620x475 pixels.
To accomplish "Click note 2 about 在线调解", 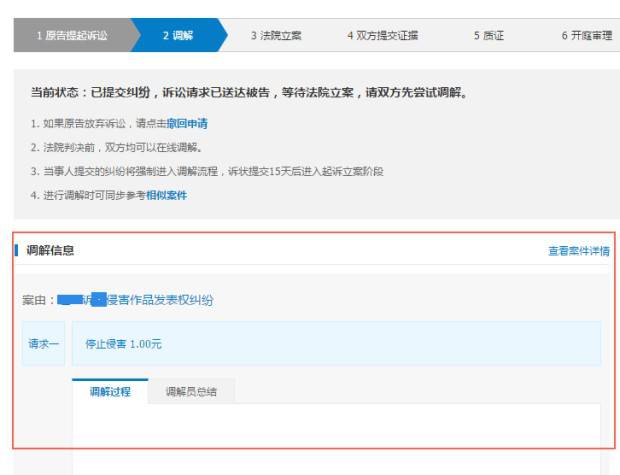I will (x=117, y=148).
